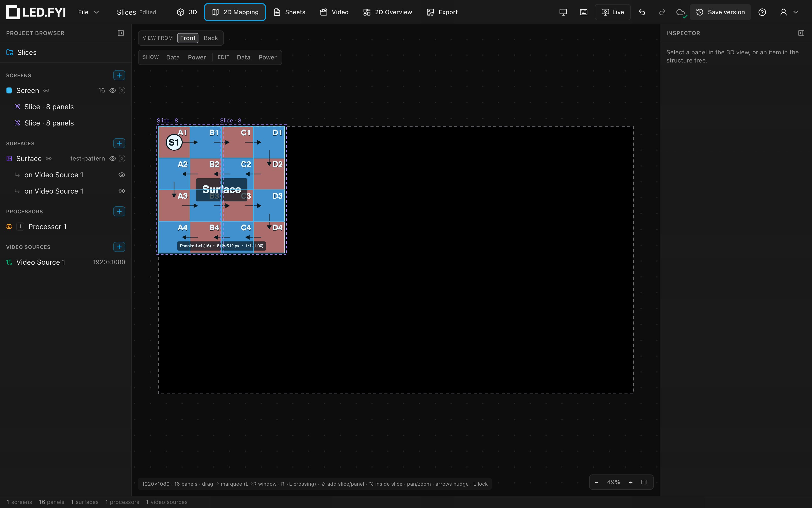Add a new screen
Image resolution: width=812 pixels, height=508 pixels.
point(119,75)
